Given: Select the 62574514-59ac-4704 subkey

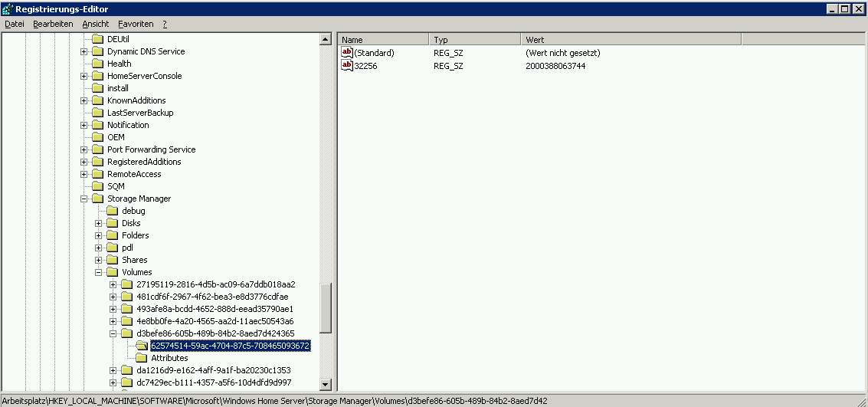Looking at the screenshot, I should pos(231,346).
